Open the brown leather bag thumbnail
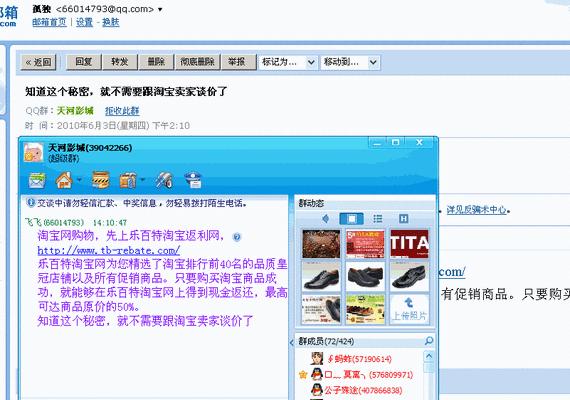This screenshot has width=570, height=400. point(321,244)
